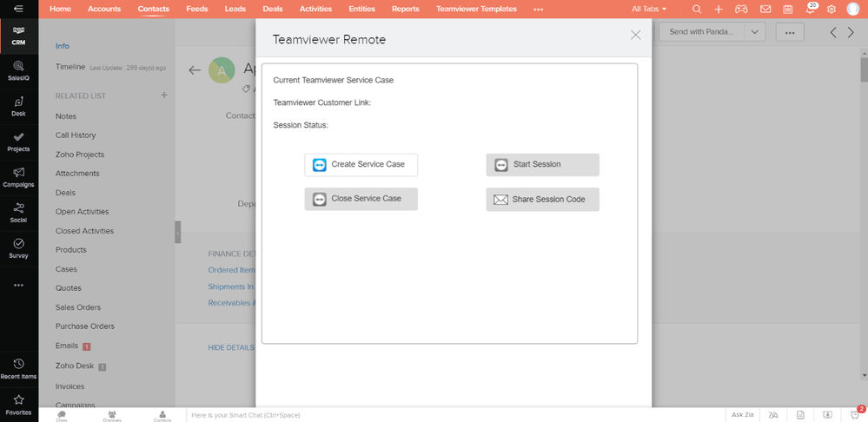Show more tabs via the ellipsis in the navigation bar
This screenshot has height=422, width=868.
[538, 10]
